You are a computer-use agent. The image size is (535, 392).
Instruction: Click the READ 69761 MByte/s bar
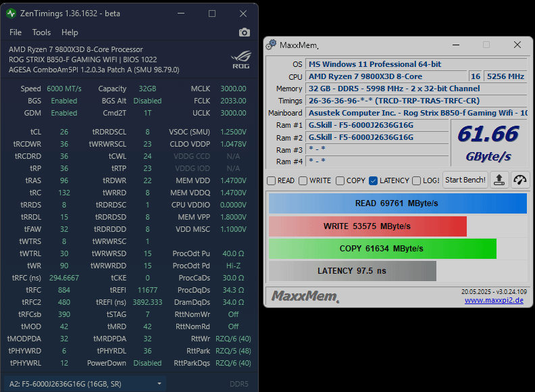[398, 203]
